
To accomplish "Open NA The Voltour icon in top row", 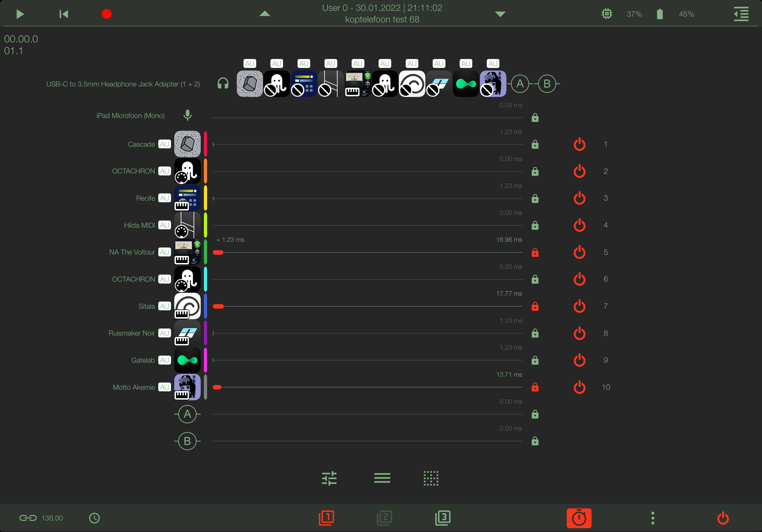I will pos(358,84).
